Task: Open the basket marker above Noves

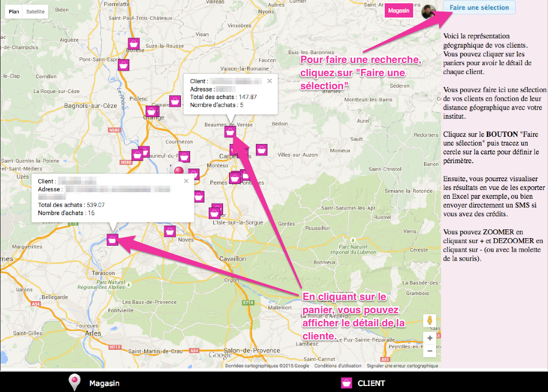Action: click(x=170, y=231)
